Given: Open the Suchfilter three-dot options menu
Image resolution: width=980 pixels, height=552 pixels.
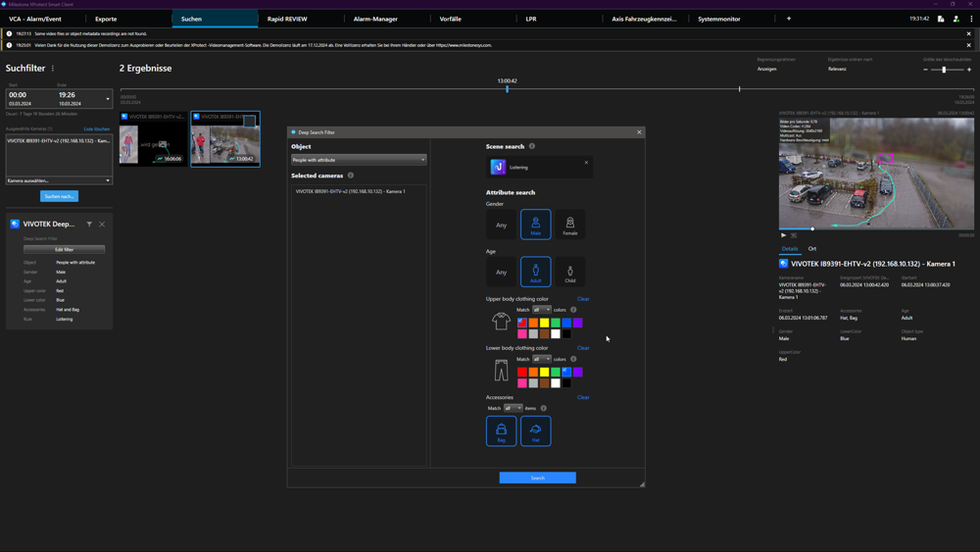Looking at the screenshot, I should coord(53,69).
